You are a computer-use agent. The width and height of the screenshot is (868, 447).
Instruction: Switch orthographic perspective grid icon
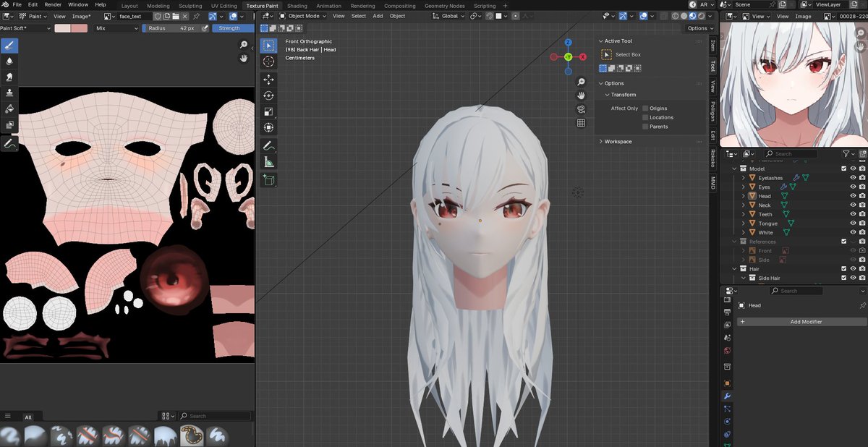click(581, 123)
